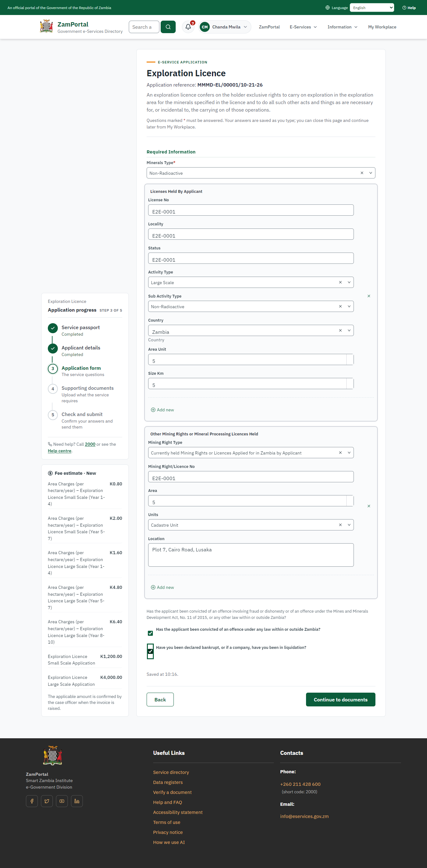This screenshot has width=427, height=868.
Task: Open the notifications bell
Action: click(x=188, y=27)
